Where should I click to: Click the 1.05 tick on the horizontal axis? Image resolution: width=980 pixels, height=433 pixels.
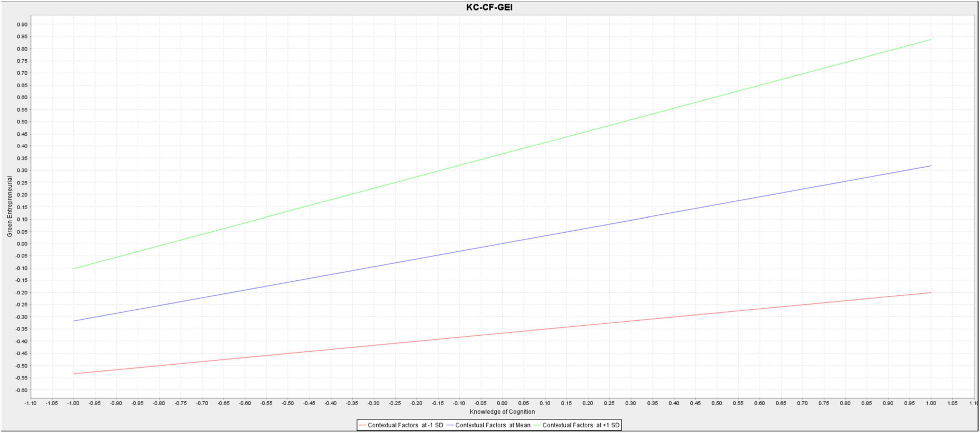[x=952, y=403]
